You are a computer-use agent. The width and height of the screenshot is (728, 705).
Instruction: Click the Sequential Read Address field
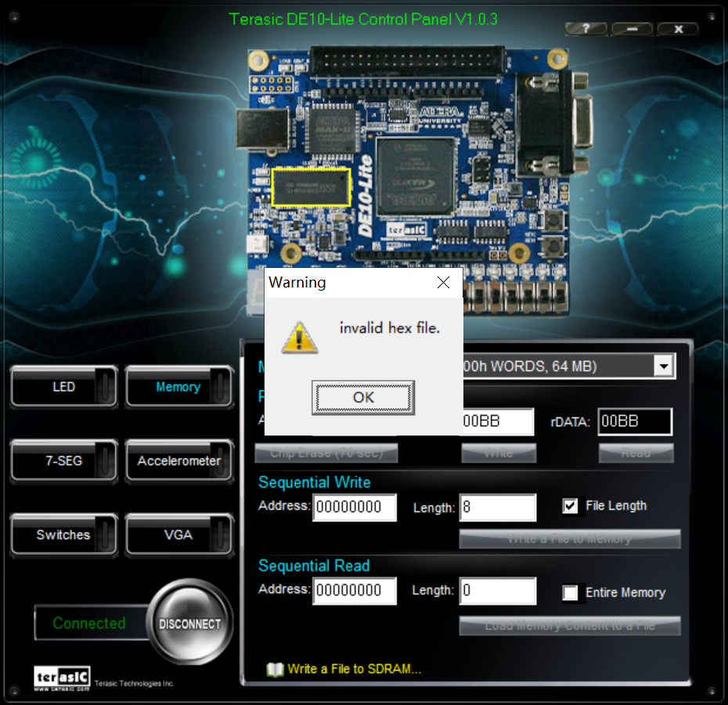coord(355,591)
